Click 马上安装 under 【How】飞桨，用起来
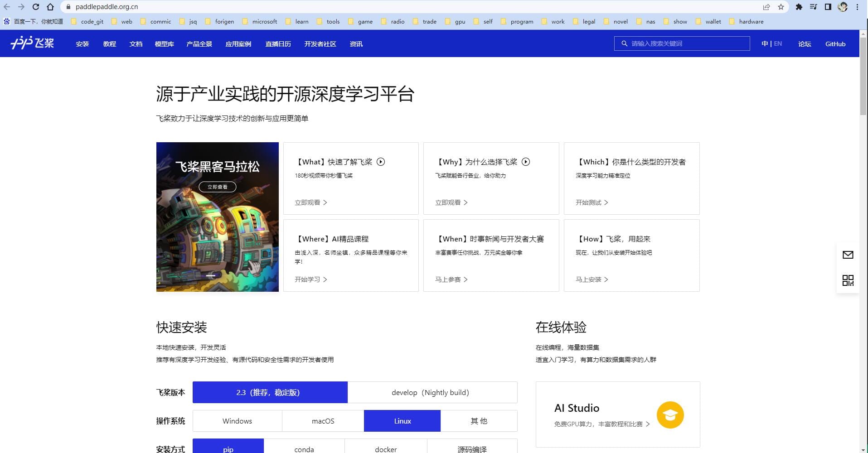This screenshot has height=453, width=868. (592, 280)
